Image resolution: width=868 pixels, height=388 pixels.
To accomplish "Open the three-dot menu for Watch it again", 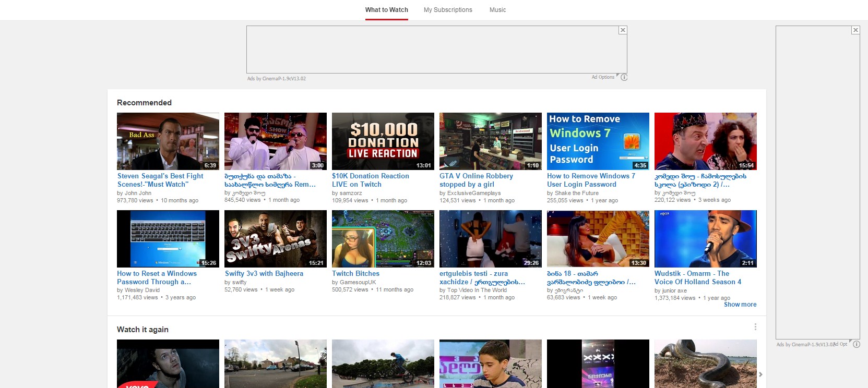I will click(x=755, y=327).
